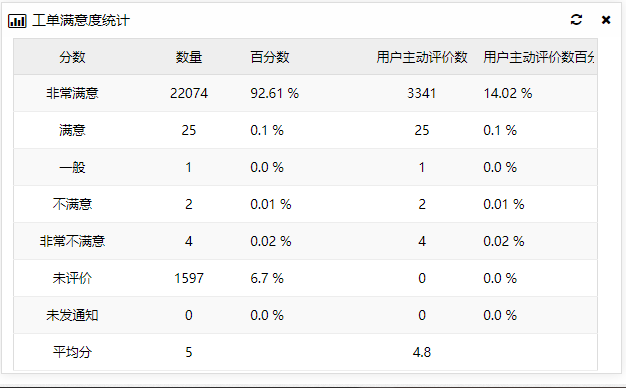Select the 不满意 row label
626x388 pixels.
click(x=72, y=204)
